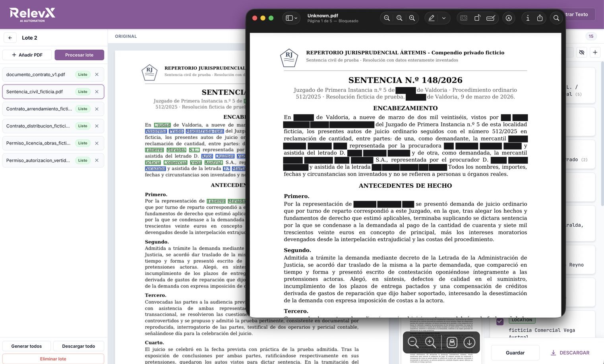The width and height of the screenshot is (604, 364).
Task: Go back with the arrow next to Lote 2
Action: [x=10, y=38]
